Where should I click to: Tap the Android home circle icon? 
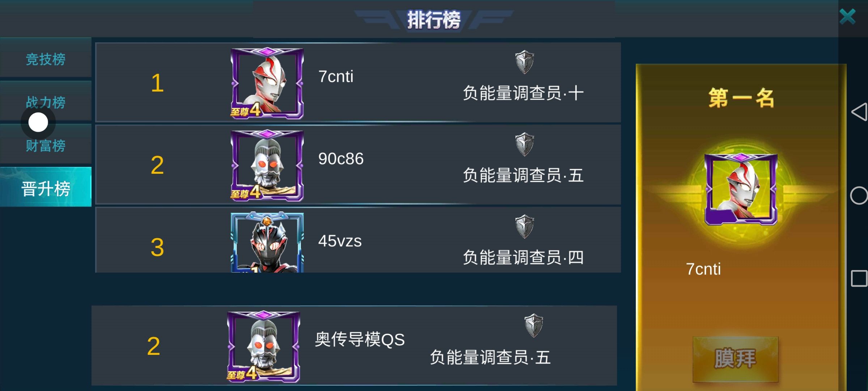pyautogui.click(x=859, y=196)
